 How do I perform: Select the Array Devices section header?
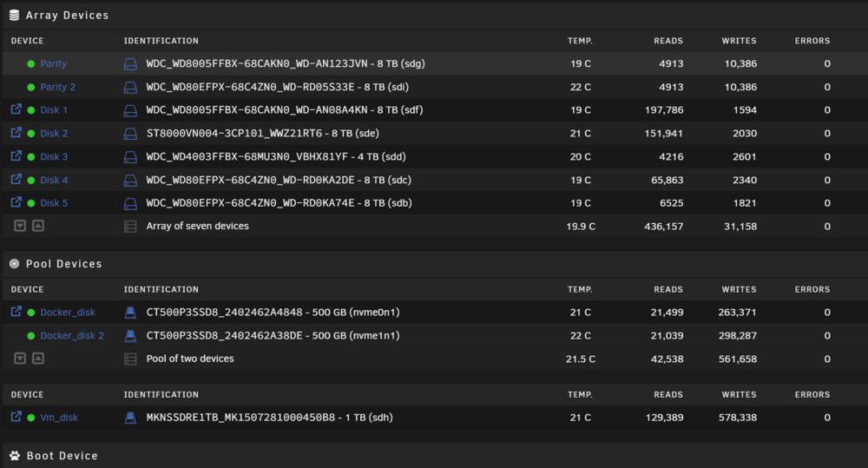tap(67, 16)
